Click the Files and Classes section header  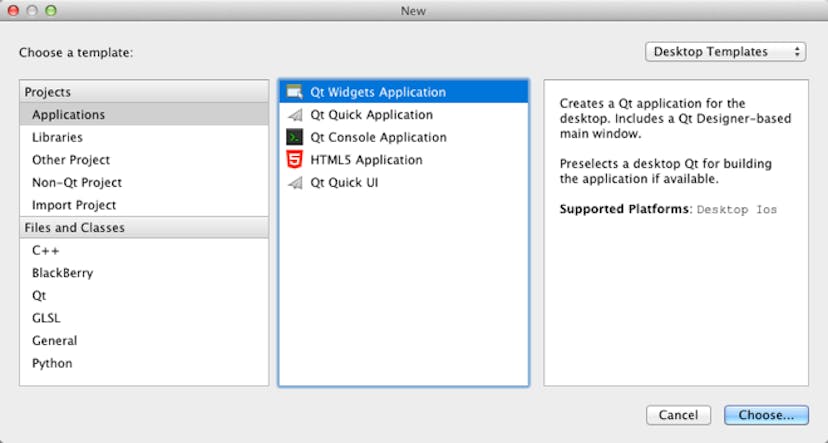(x=144, y=228)
